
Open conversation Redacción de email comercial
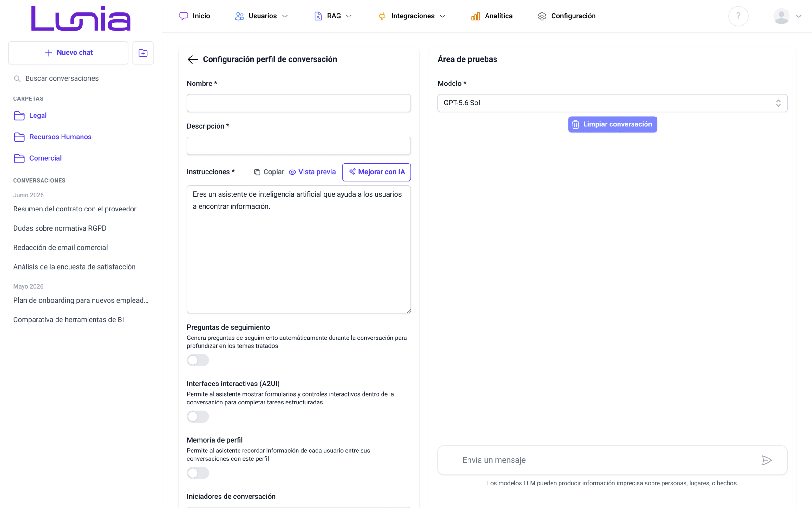pyautogui.click(x=60, y=248)
